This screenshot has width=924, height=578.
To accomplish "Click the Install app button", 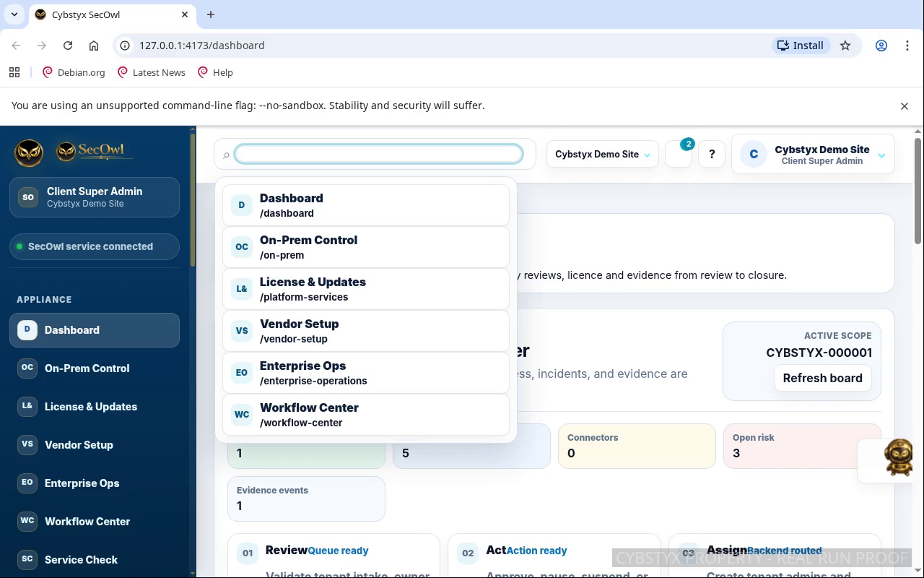I will click(800, 46).
